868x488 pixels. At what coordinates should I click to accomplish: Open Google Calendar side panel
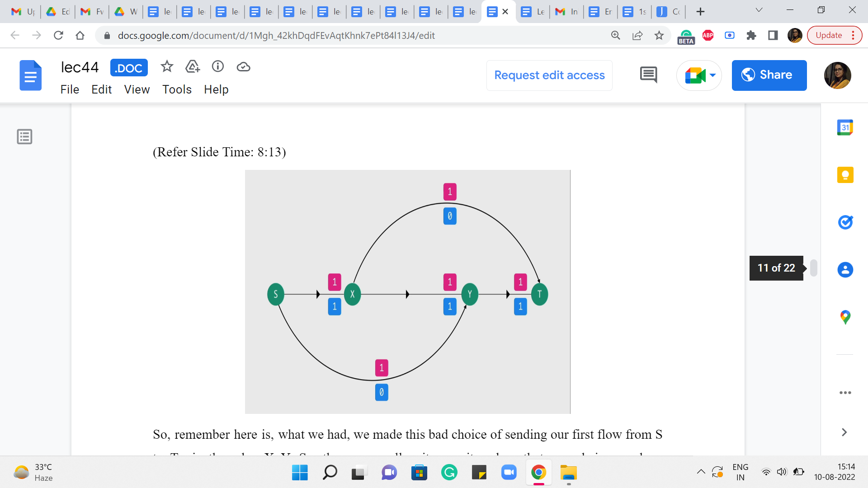[x=845, y=128]
